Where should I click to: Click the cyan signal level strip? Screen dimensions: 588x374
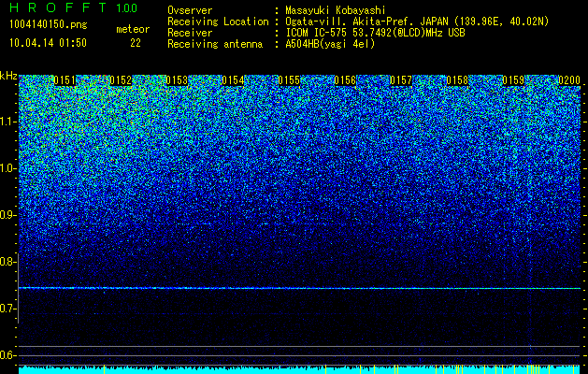tap(299, 370)
